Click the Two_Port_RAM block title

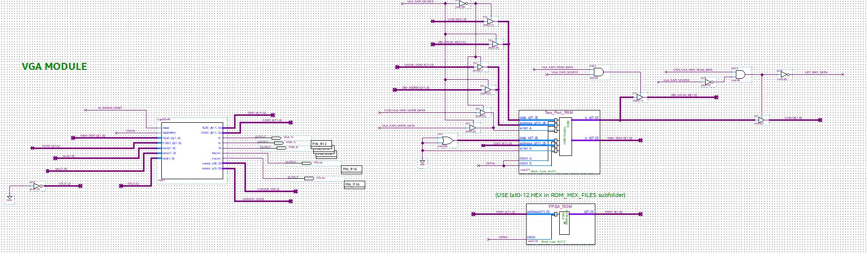click(558, 113)
